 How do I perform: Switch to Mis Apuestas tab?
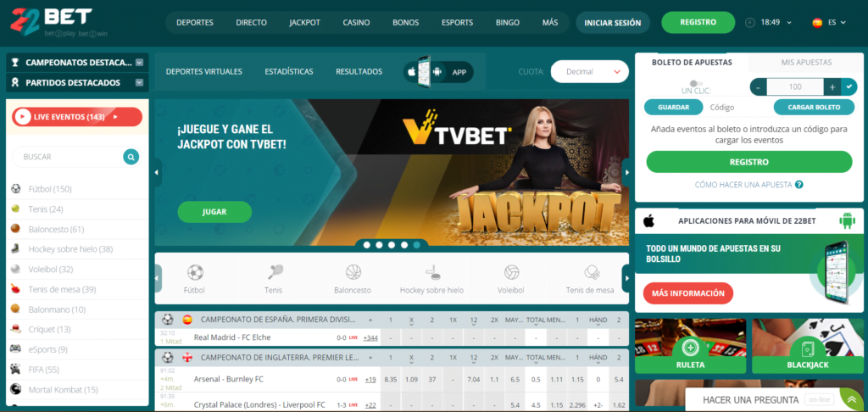805,62
